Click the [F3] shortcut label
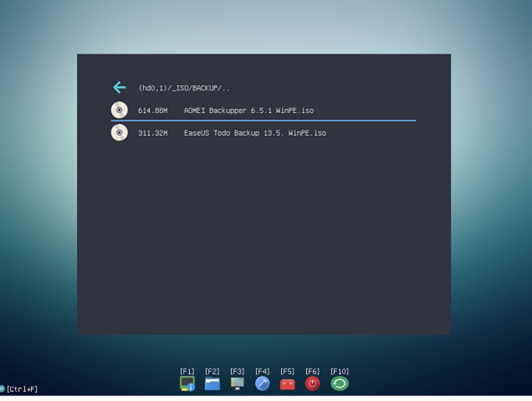 237,372
